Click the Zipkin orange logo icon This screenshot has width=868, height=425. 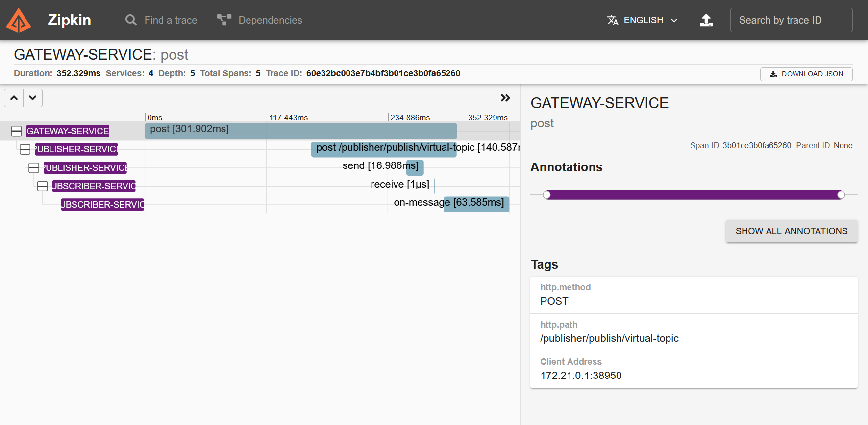pos(19,20)
